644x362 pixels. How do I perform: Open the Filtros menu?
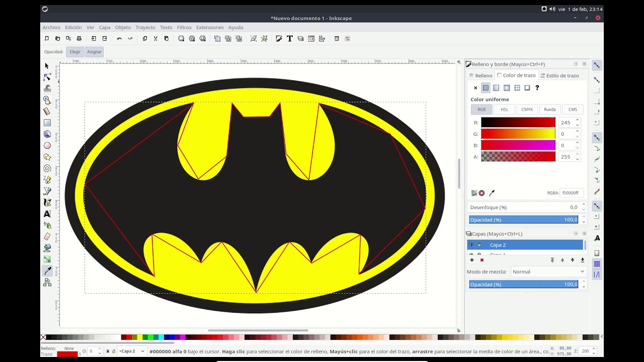pyautogui.click(x=184, y=28)
